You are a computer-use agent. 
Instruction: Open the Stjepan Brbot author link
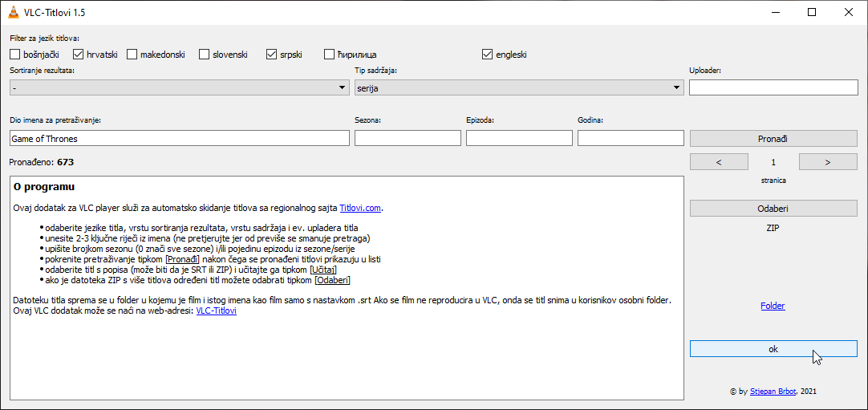pos(773,392)
